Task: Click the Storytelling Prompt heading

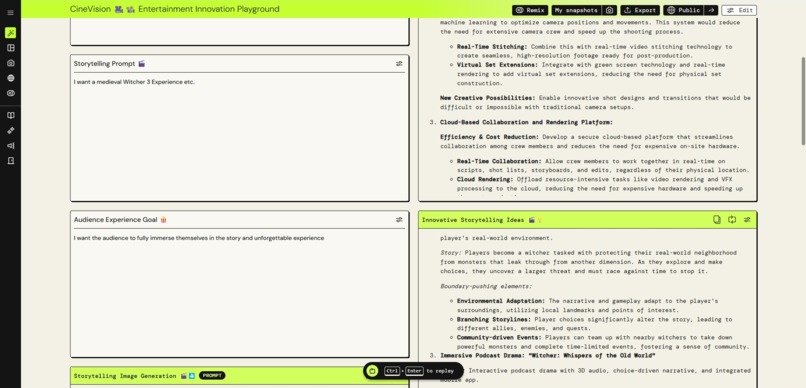Action: coord(109,64)
